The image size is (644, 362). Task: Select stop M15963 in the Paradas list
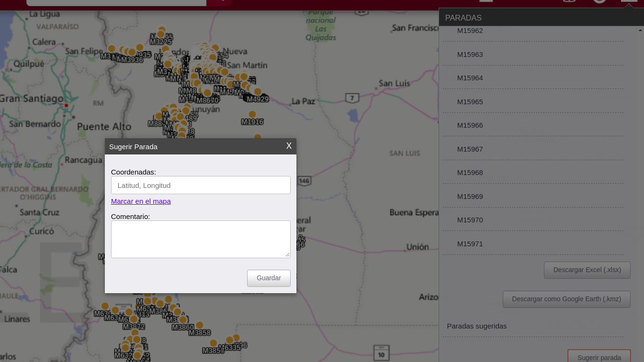click(470, 55)
